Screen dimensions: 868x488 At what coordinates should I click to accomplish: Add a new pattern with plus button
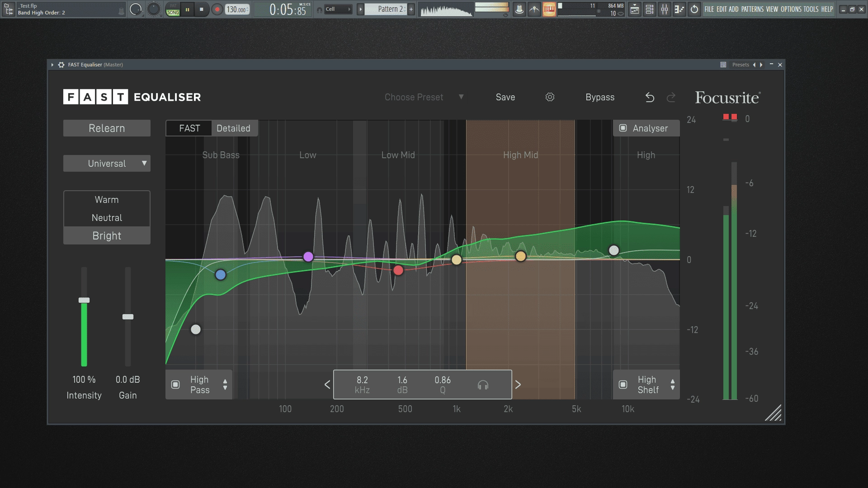[x=411, y=9]
